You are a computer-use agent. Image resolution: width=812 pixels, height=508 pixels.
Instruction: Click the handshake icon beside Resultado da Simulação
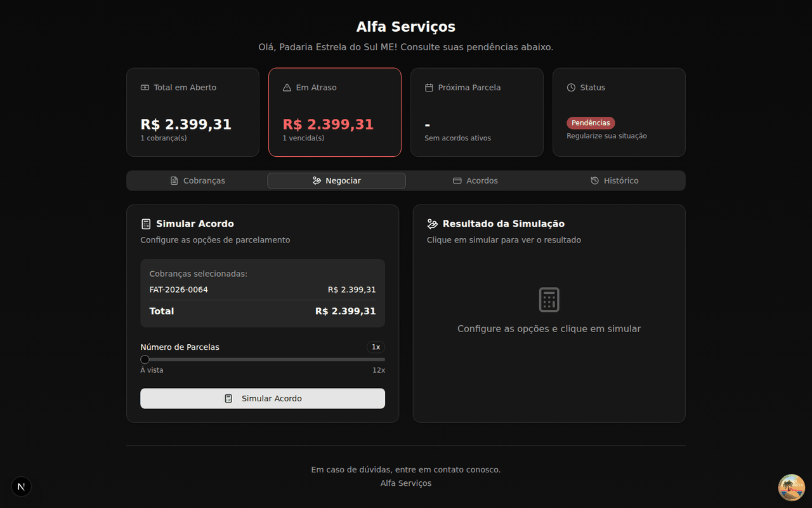[x=433, y=224]
